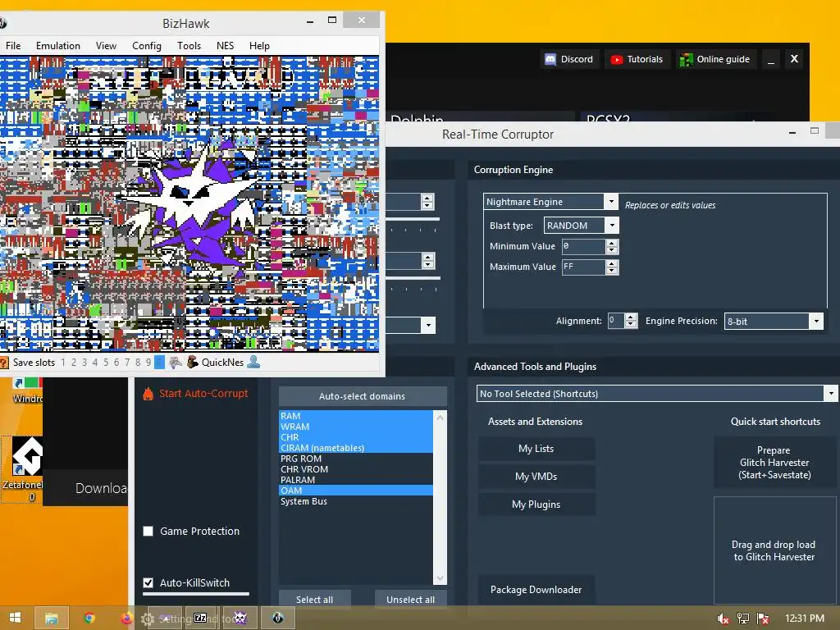
Task: Click the Alignment input field
Action: point(616,321)
